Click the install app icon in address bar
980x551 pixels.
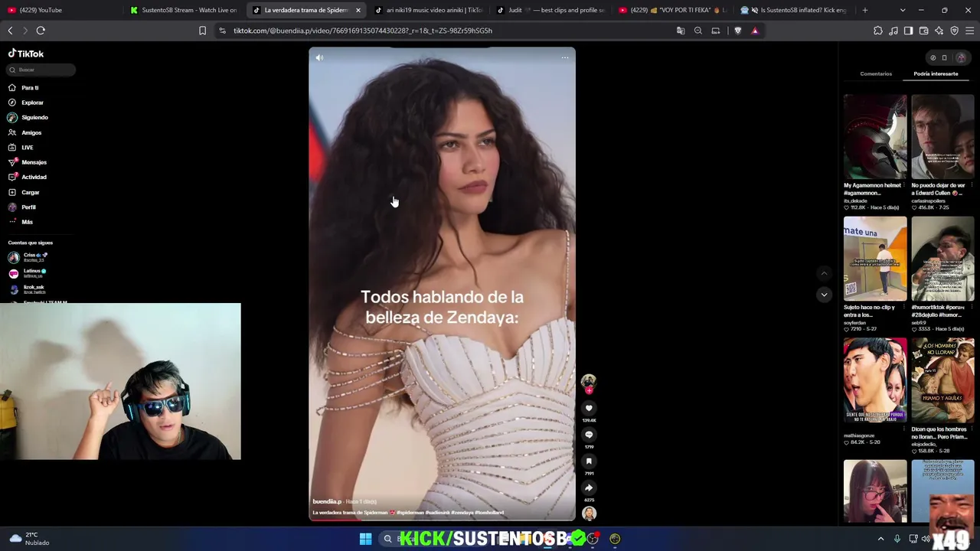pyautogui.click(x=716, y=31)
